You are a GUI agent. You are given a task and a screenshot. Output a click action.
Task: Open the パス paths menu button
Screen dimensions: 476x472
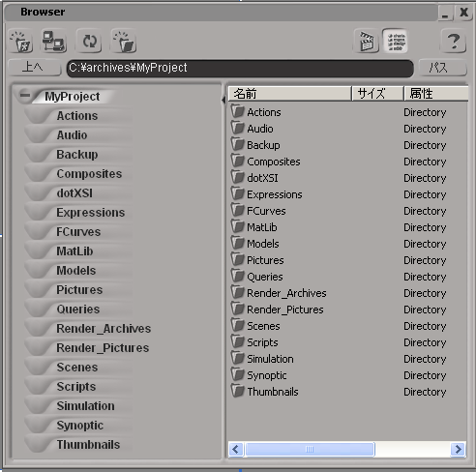pos(442,68)
